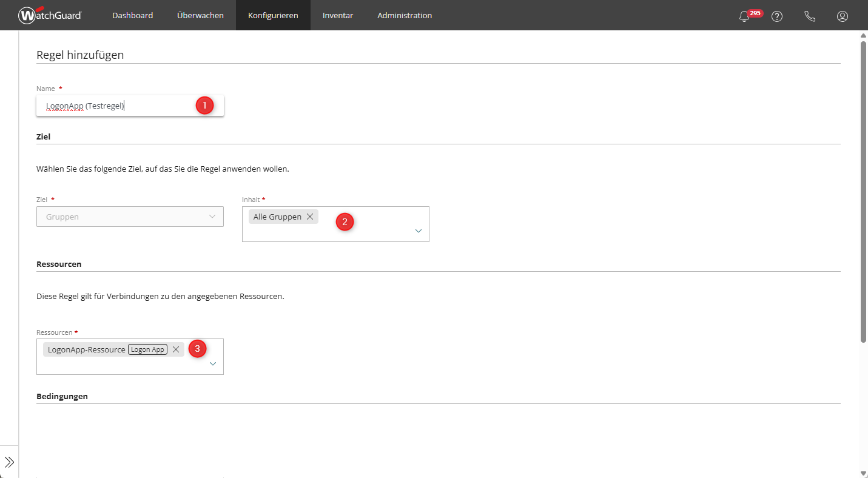
Task: Open the Überwachen menu
Action: coord(200,15)
